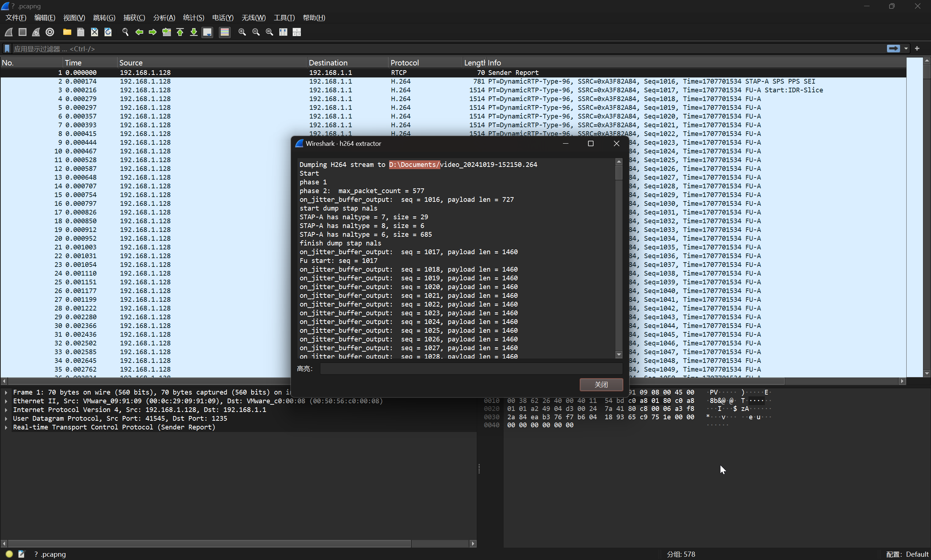
Task: Add a display filter button plus icon
Action: click(x=917, y=48)
